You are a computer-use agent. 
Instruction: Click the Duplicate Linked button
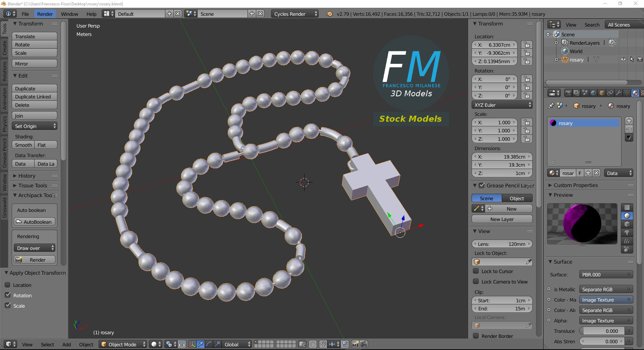pos(35,96)
